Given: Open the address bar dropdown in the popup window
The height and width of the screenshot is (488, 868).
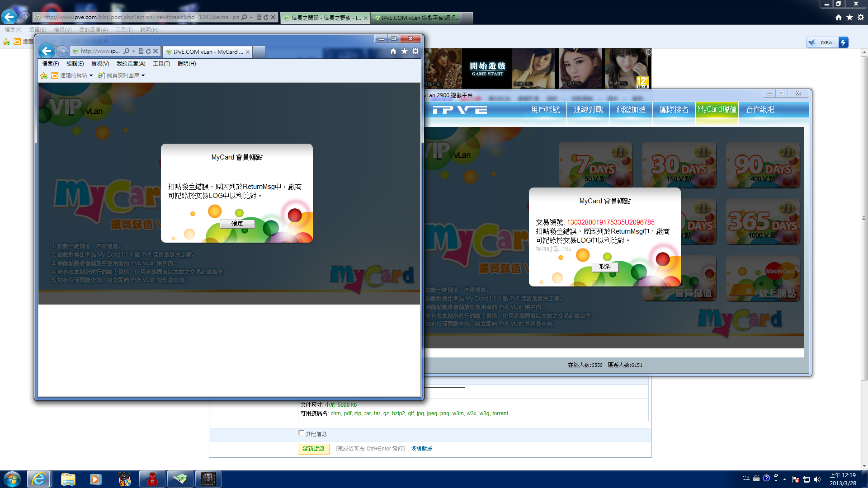Looking at the screenshot, I should point(133,52).
